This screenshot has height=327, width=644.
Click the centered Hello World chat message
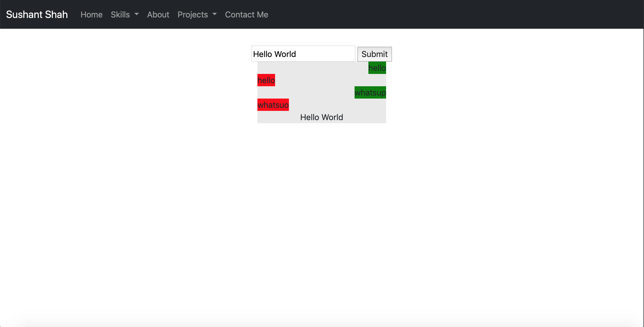point(321,117)
